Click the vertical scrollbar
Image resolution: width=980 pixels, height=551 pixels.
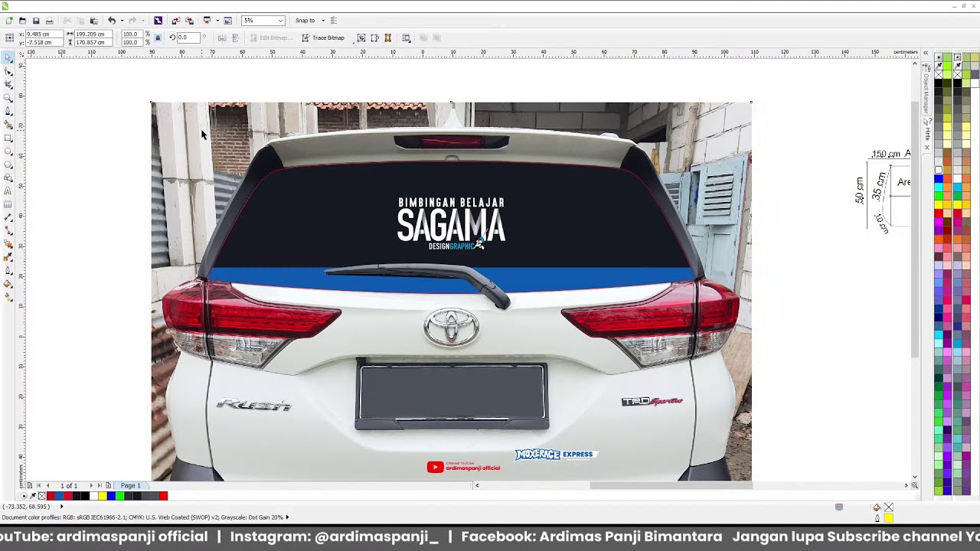click(914, 230)
